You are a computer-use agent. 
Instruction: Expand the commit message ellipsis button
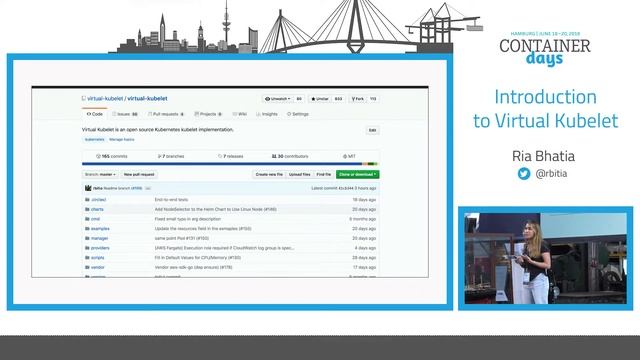148,189
